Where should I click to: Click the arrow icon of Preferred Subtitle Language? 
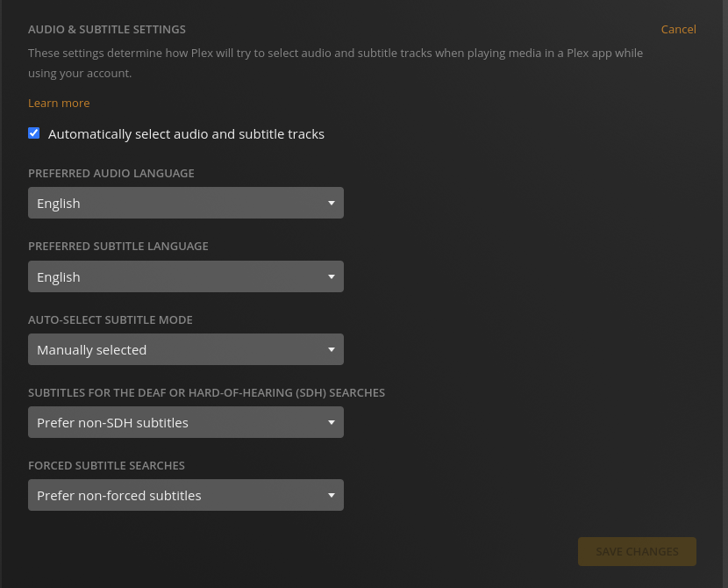click(331, 276)
